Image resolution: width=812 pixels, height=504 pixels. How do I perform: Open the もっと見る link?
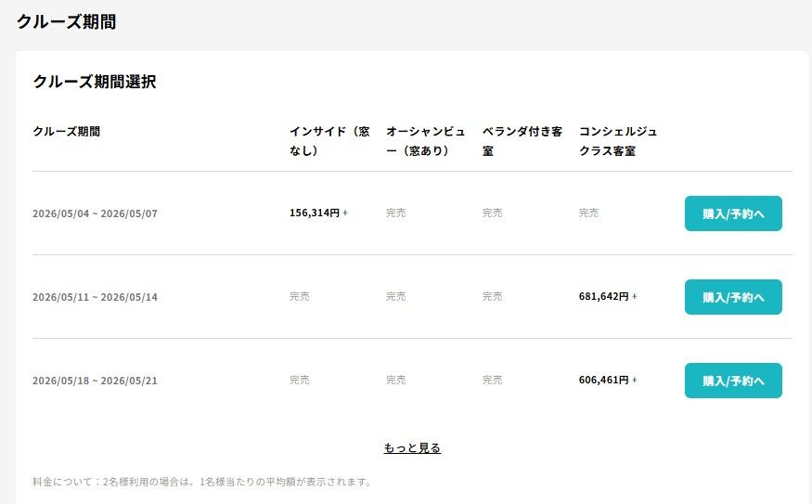click(412, 447)
